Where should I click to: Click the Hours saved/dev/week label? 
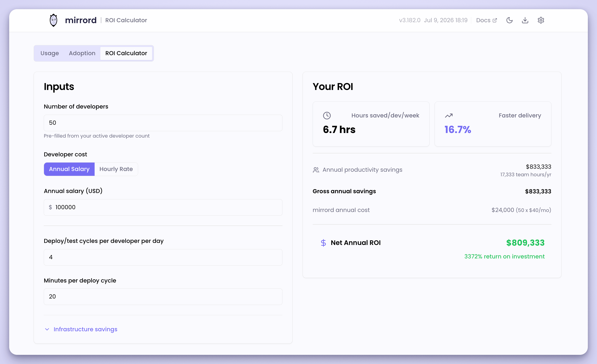tap(385, 116)
